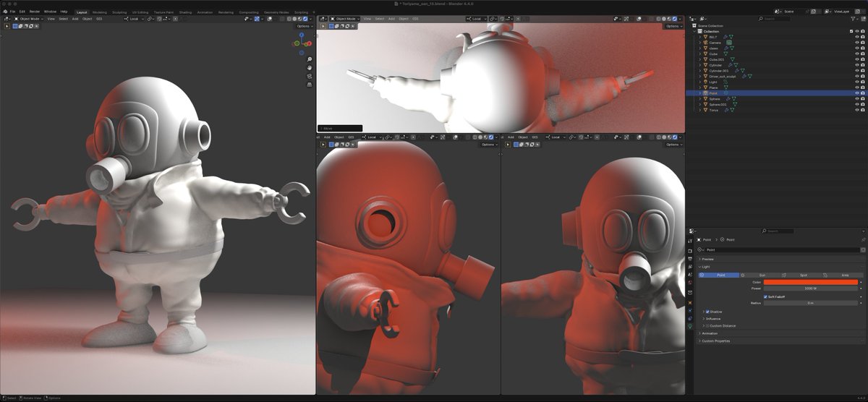This screenshot has height=402, width=868.
Task: Click the orange light Color swatch
Action: (811, 282)
